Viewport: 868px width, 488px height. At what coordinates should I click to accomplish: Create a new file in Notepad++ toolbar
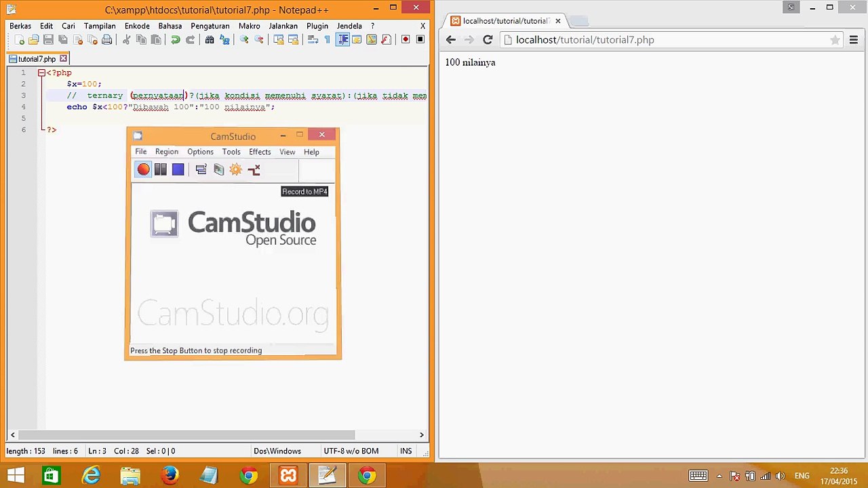click(18, 40)
